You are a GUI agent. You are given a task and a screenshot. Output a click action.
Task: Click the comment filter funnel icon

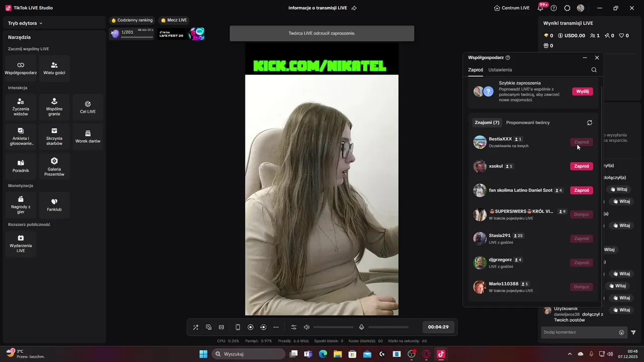pyautogui.click(x=633, y=332)
